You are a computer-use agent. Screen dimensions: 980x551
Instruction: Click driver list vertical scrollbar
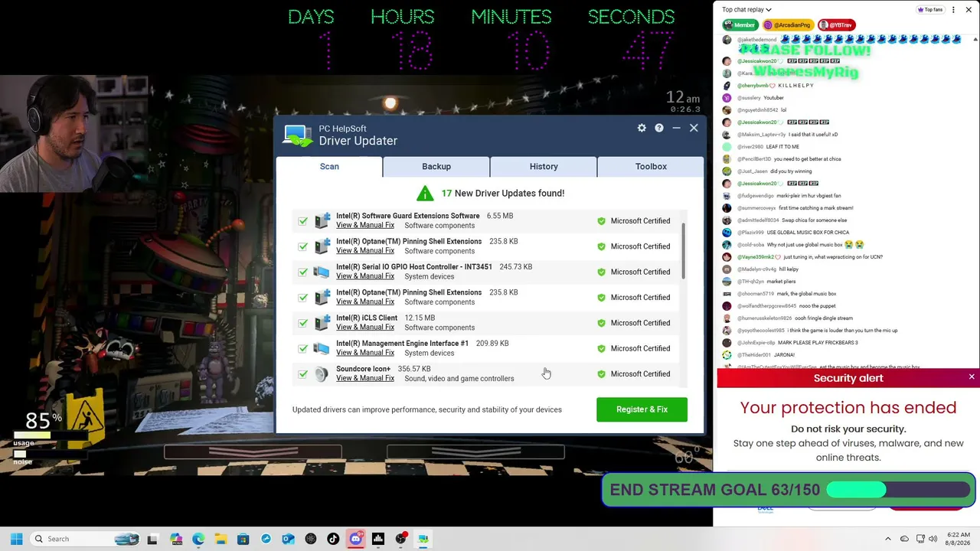click(x=684, y=252)
